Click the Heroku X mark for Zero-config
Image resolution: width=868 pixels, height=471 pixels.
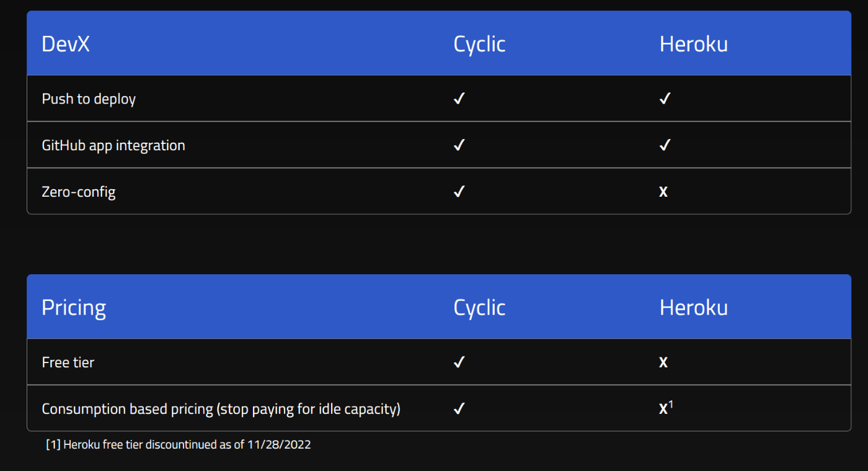(663, 192)
